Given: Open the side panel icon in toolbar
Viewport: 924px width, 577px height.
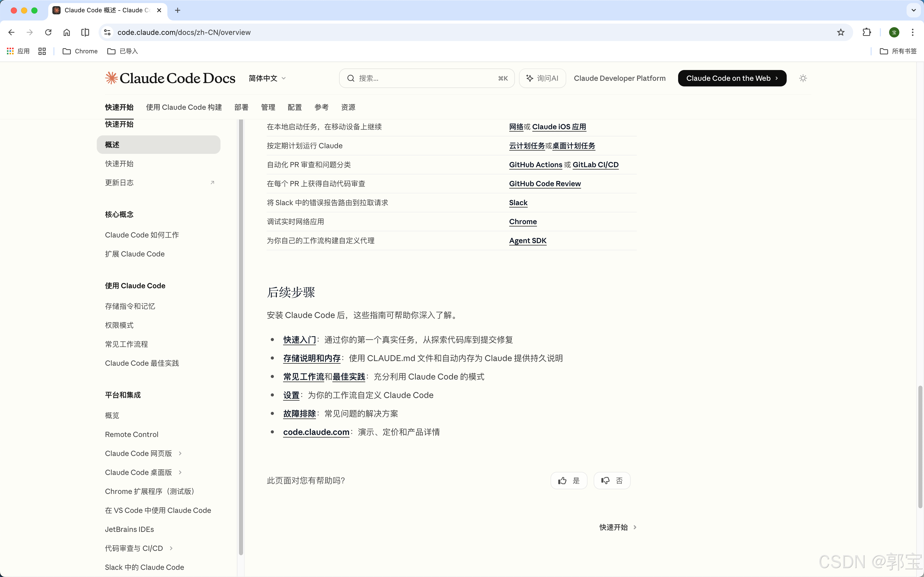Looking at the screenshot, I should click(x=85, y=32).
